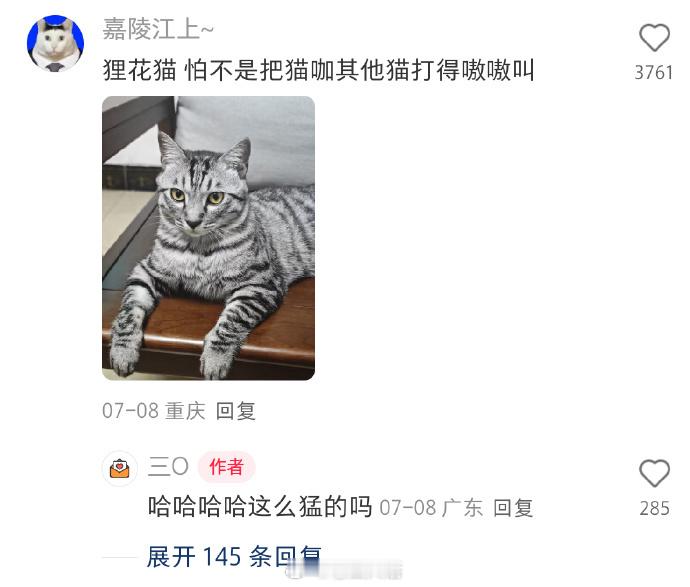Open 嘉陵江上~'s cat profile avatar
This screenshot has width=690, height=587.
pyautogui.click(x=55, y=43)
